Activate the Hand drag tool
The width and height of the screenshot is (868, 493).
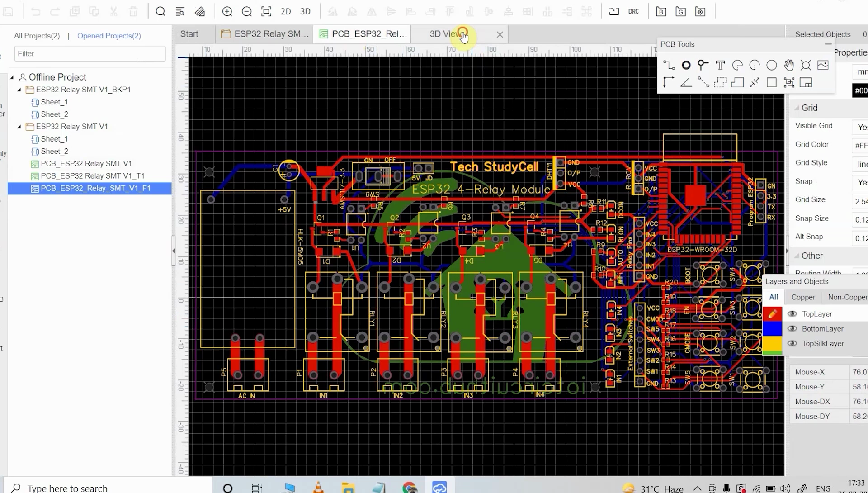[789, 65]
